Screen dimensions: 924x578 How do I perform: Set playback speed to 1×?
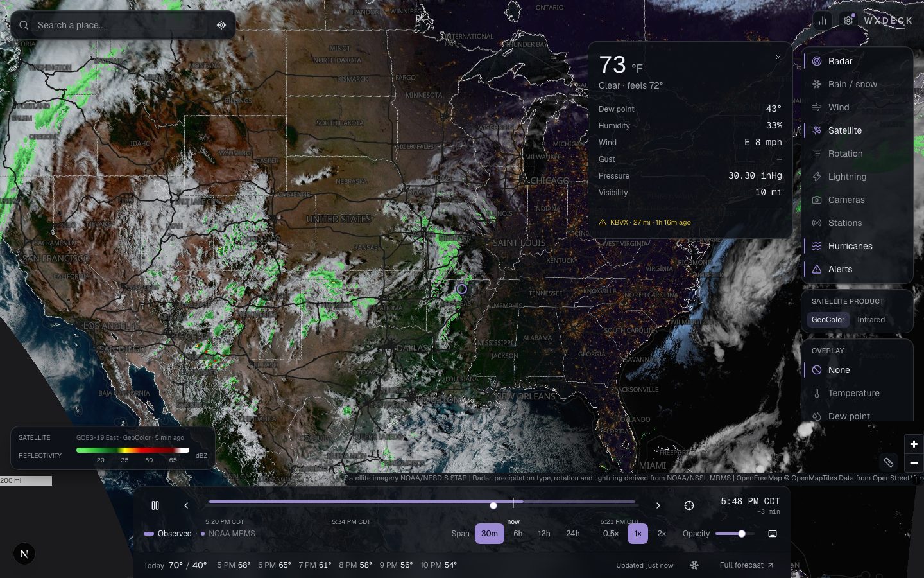point(638,534)
